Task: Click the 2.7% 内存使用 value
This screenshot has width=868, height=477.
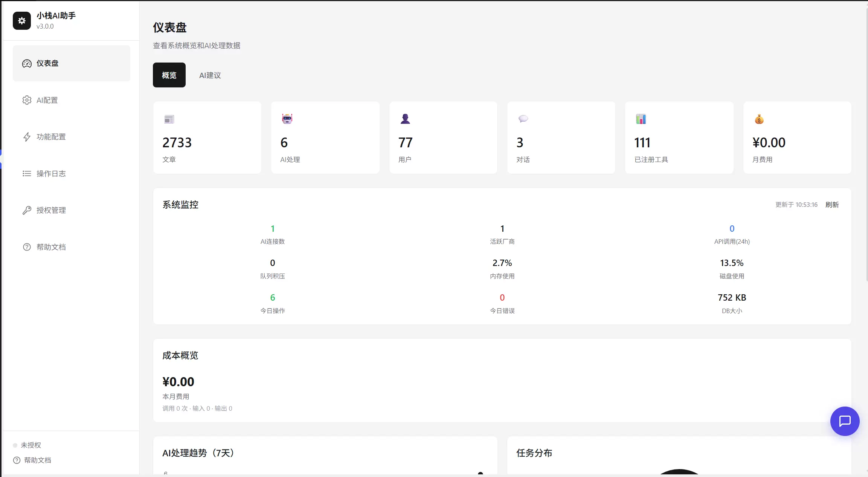Action: 502,263
